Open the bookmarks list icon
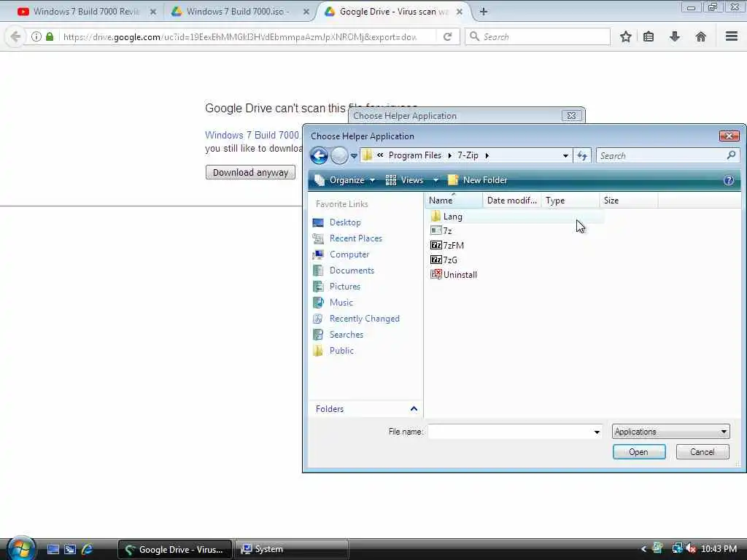The width and height of the screenshot is (747, 560). pos(649,36)
